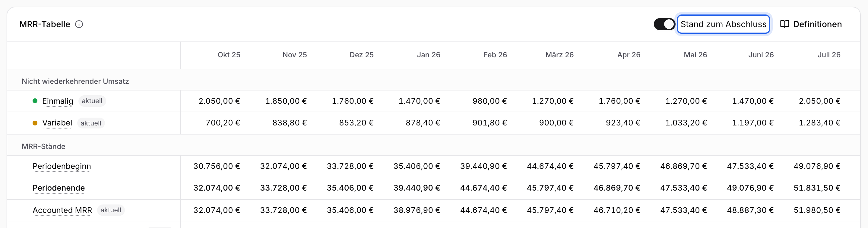Click the Periodenbeginn row label
Image resolution: width=868 pixels, height=228 pixels.
62,166
